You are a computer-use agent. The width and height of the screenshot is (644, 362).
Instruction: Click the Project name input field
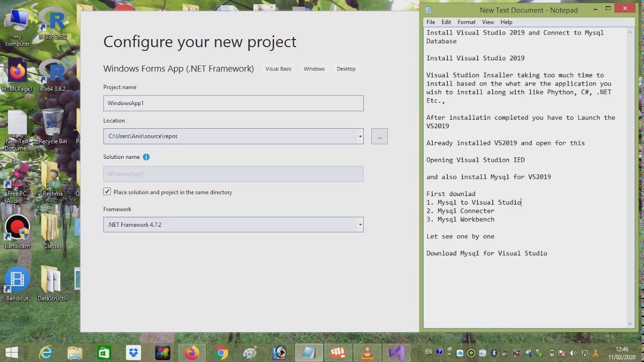pos(233,103)
